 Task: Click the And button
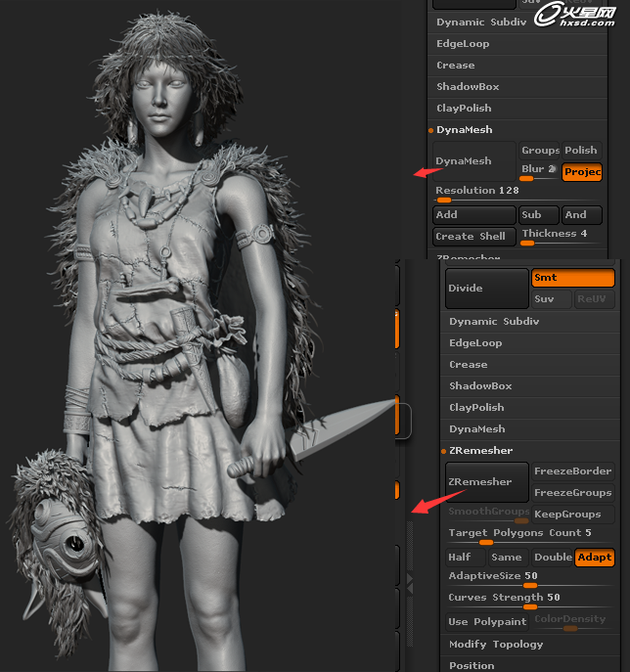(x=582, y=215)
